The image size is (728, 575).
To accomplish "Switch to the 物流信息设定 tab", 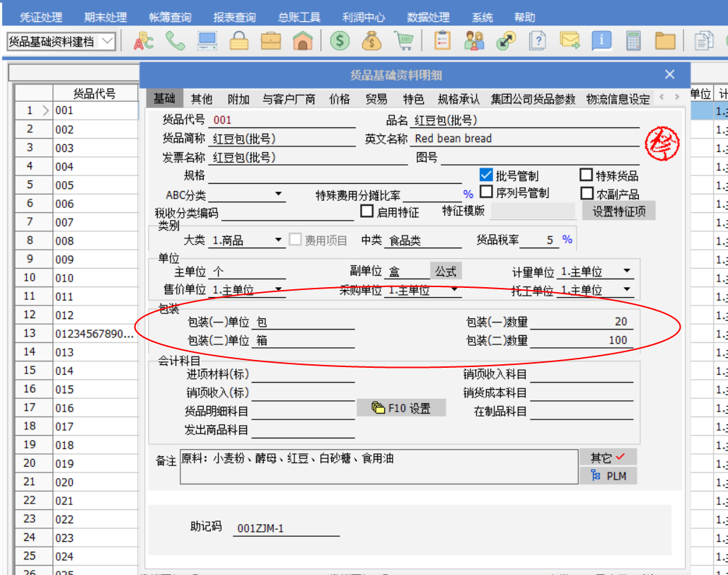I will [x=618, y=99].
